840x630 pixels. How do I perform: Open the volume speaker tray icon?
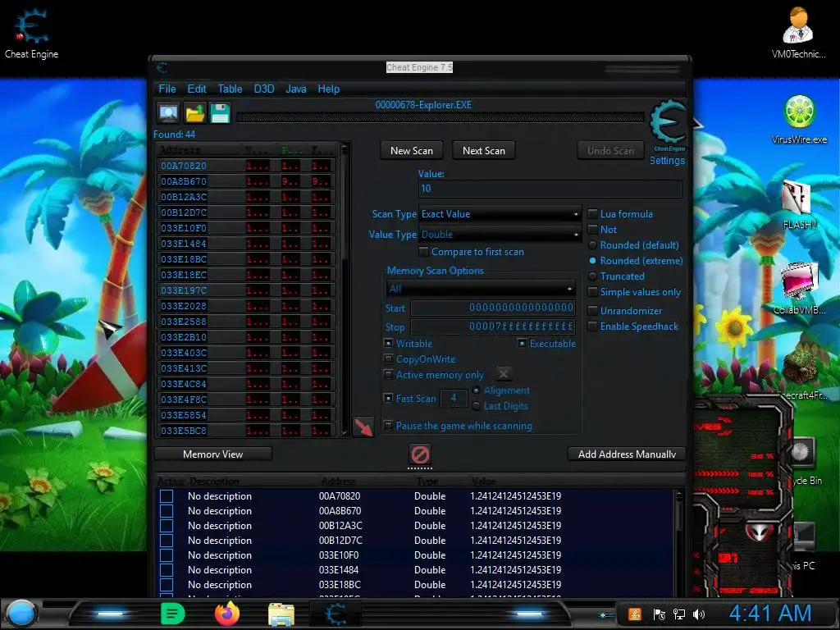pyautogui.click(x=699, y=614)
